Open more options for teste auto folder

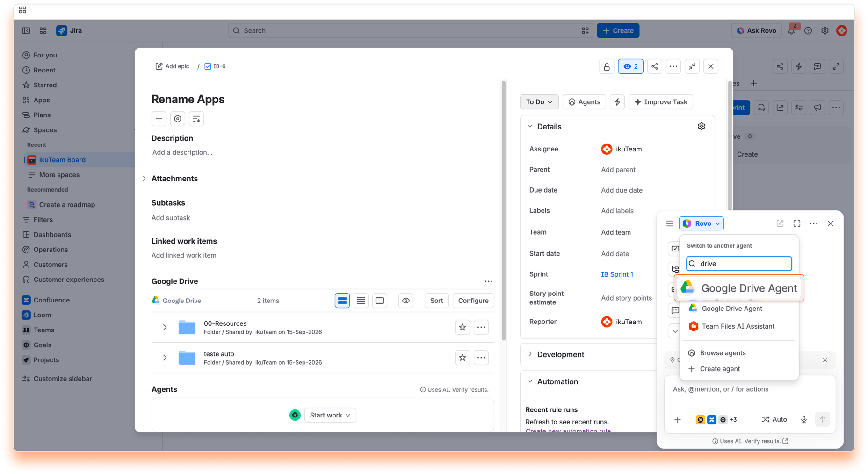[481, 358]
